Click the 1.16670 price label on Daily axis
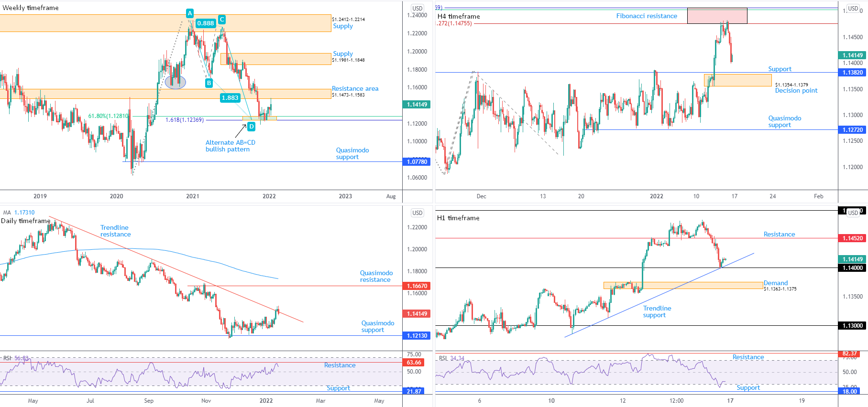The width and height of the screenshot is (868, 407). tap(418, 286)
